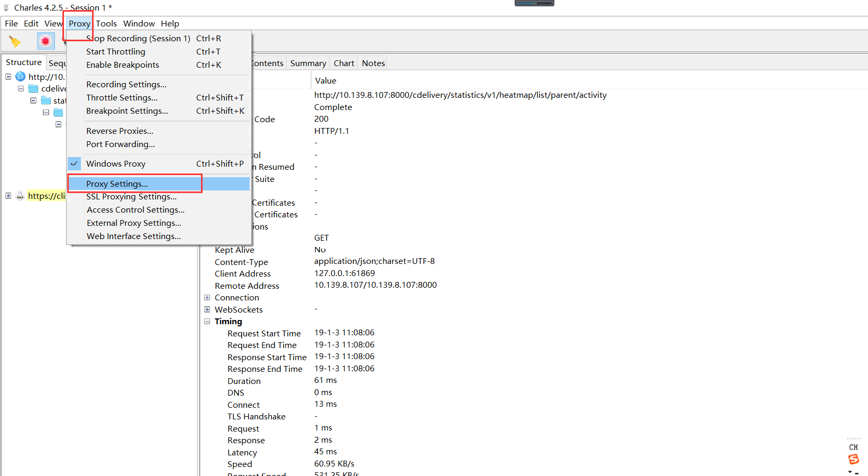Select the GET method value

(322, 237)
